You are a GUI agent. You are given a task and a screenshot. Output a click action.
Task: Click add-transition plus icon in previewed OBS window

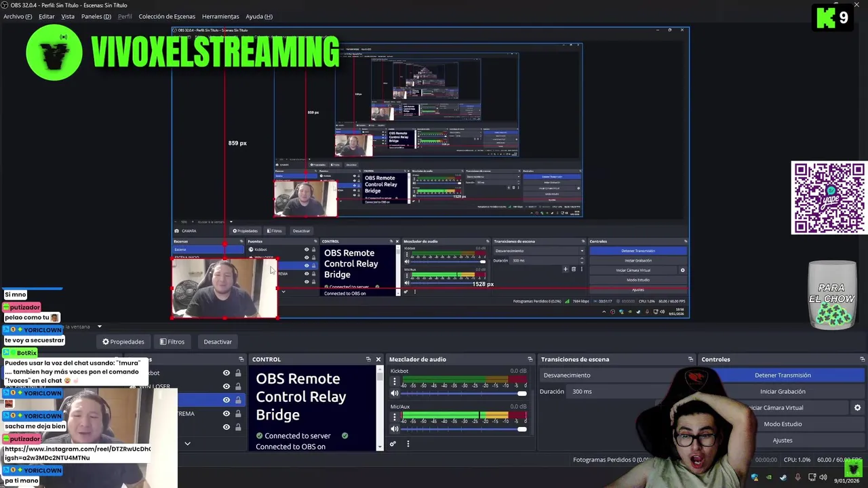(566, 269)
